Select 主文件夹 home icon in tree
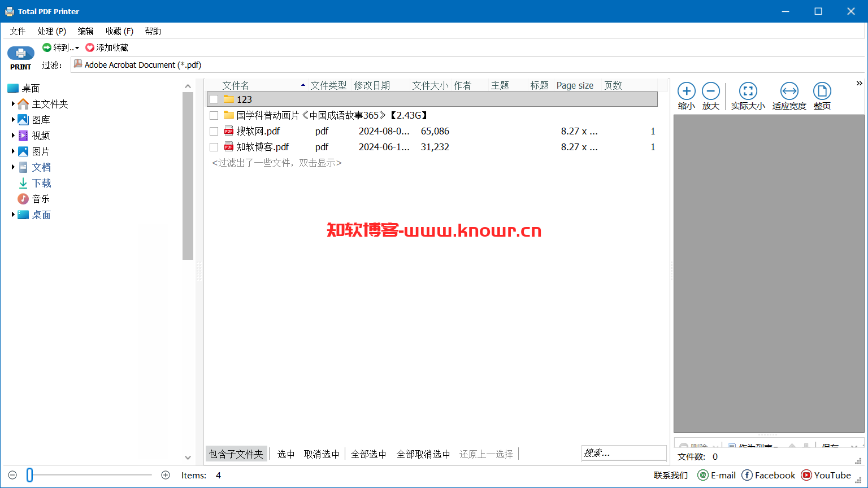The image size is (868, 488). click(x=23, y=104)
